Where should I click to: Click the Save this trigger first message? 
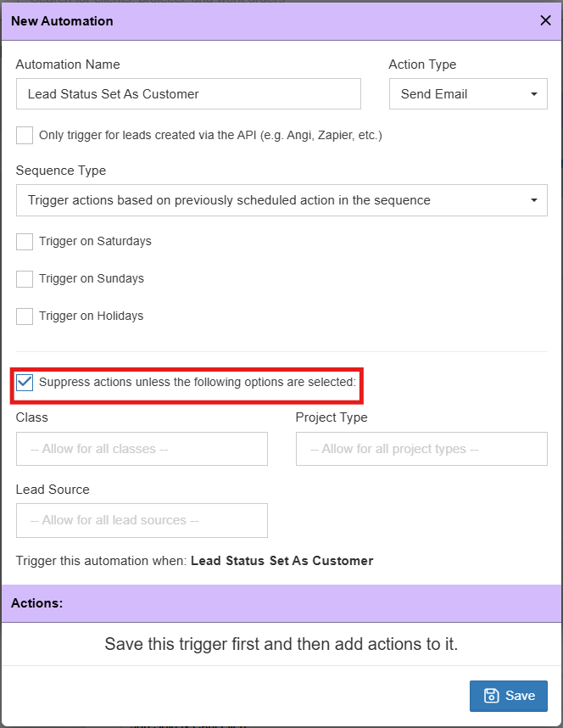(281, 643)
